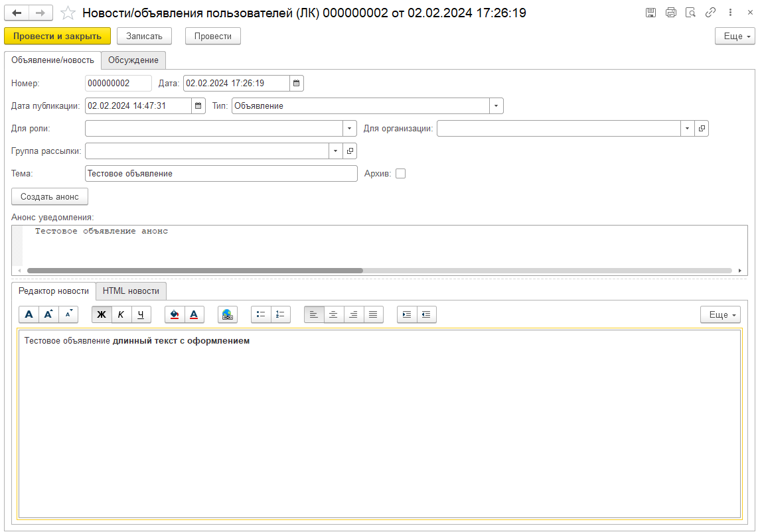Add document to favorites star icon
The image size is (758, 532).
(x=67, y=13)
